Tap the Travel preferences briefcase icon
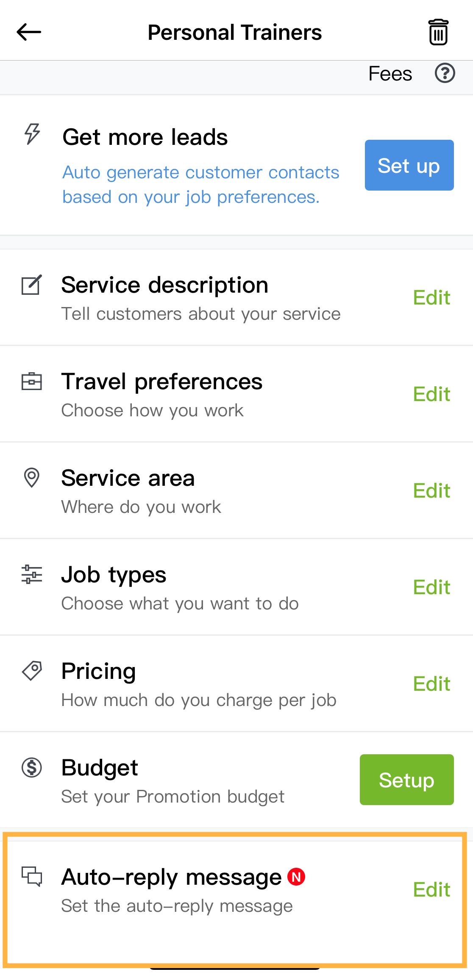 [x=32, y=381]
